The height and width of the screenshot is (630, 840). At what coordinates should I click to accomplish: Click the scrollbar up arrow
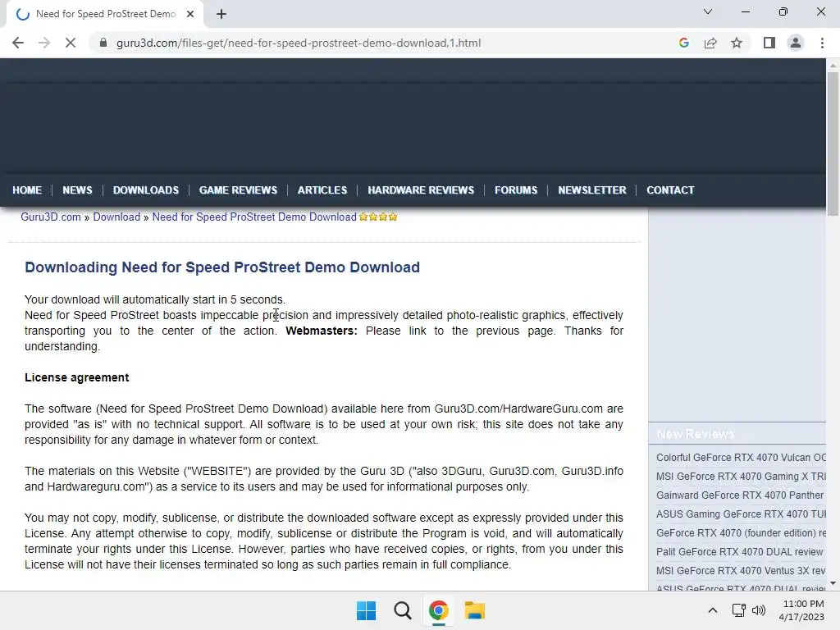(833, 66)
